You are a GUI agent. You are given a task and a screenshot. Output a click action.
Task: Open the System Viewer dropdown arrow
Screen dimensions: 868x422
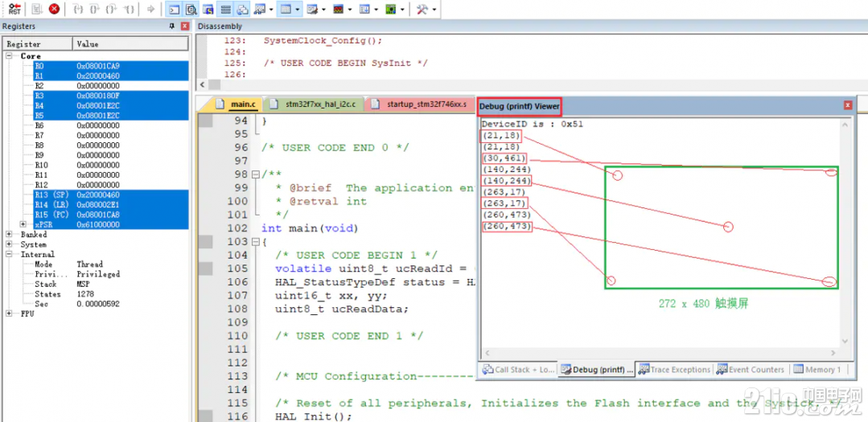point(403,9)
